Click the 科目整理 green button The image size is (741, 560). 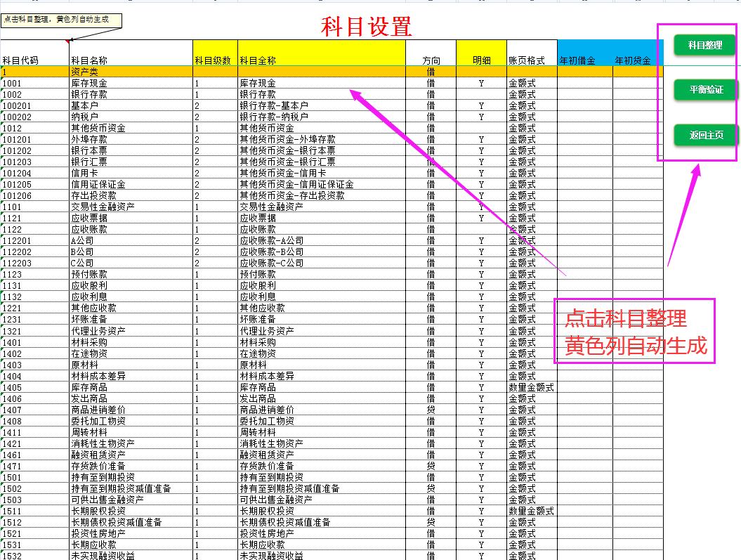(x=704, y=45)
